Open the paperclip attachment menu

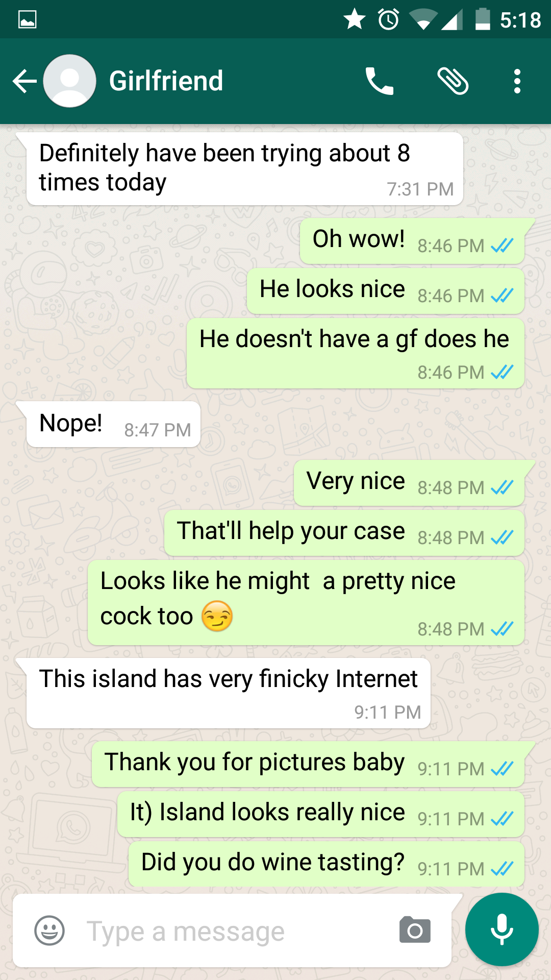point(453,81)
